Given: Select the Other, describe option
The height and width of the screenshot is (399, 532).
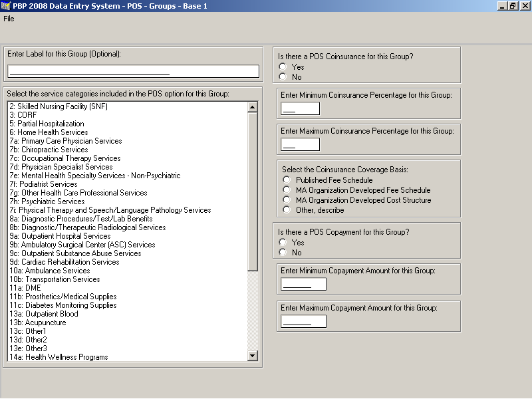Looking at the screenshot, I should pos(287,209).
